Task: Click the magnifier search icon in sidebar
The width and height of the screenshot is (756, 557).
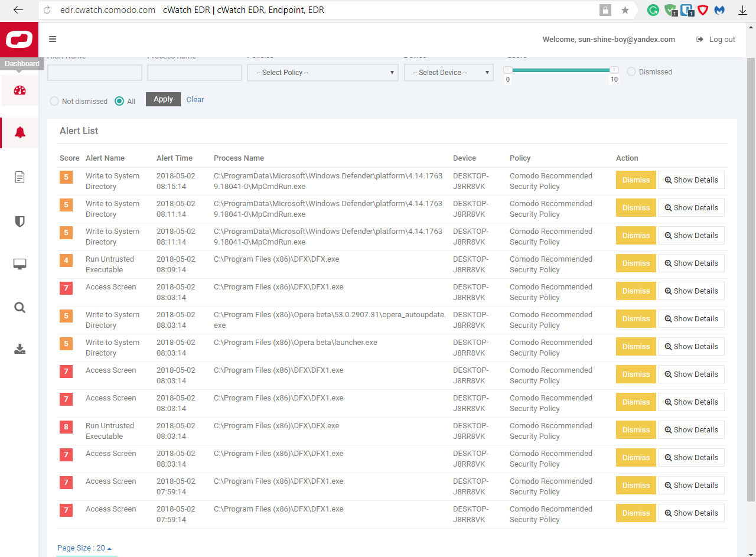Action: pos(19,308)
